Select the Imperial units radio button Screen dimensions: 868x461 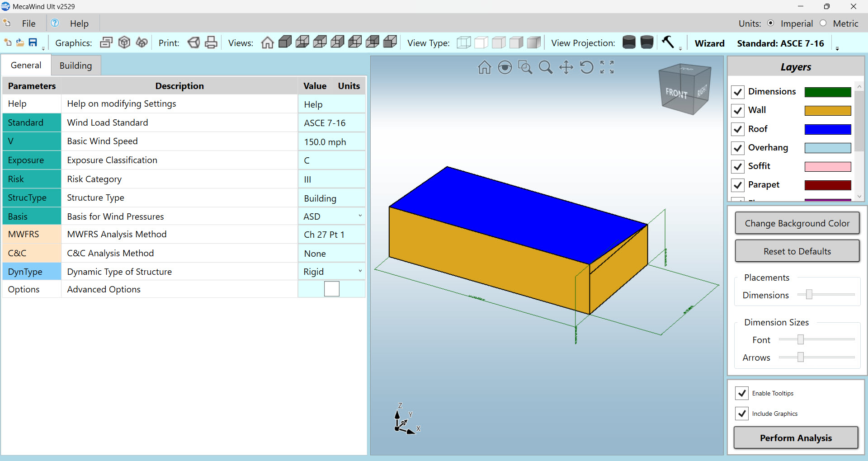(771, 23)
